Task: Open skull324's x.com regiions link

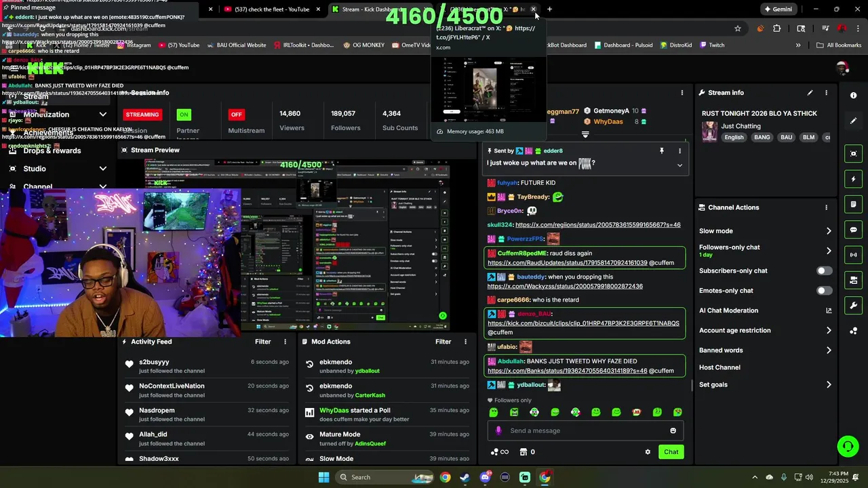Action: pos(597,225)
